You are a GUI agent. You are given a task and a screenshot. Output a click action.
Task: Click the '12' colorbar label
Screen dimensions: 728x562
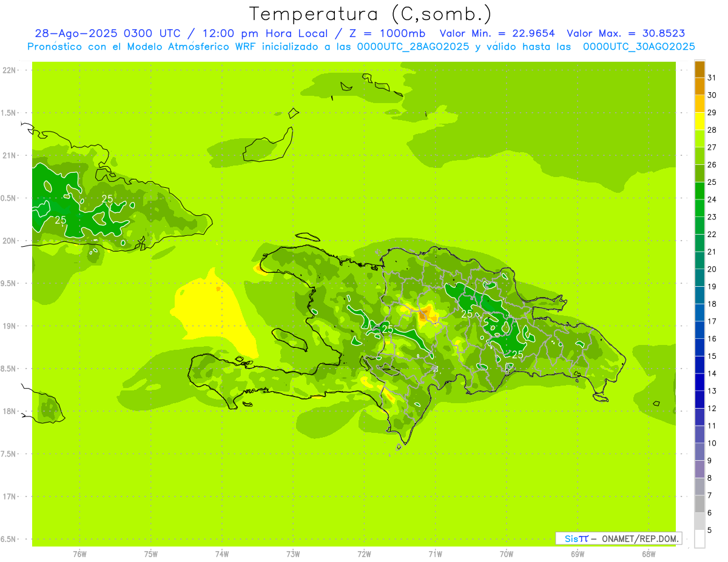(x=712, y=408)
